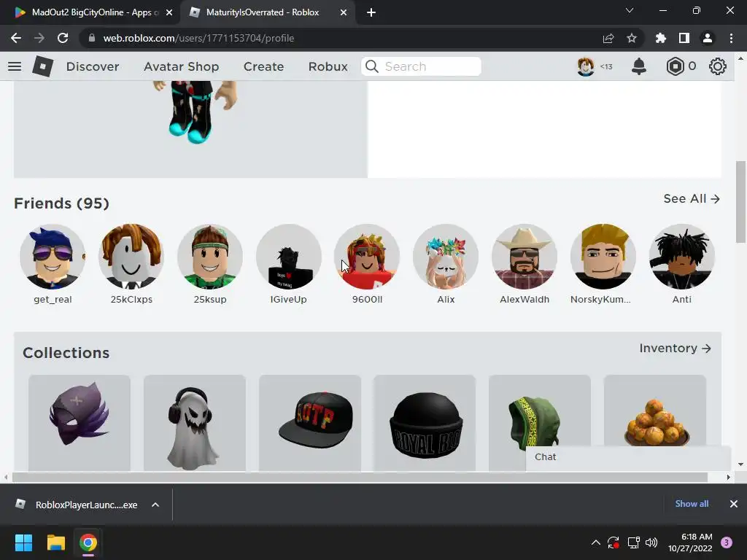Open friend Anti's profile

[682, 264]
